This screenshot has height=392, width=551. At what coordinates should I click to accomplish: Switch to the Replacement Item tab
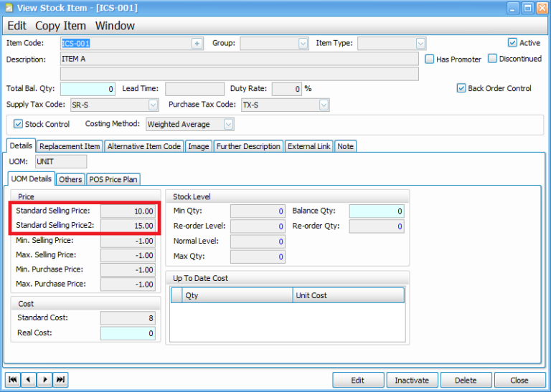coord(70,146)
